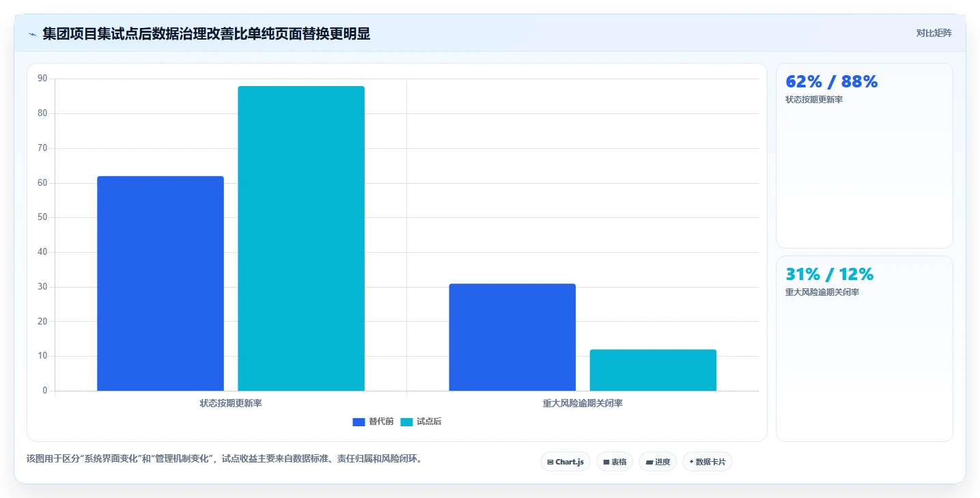The width and height of the screenshot is (980, 498).
Task: Select the 数据卡片 tag chip
Action: 708,462
